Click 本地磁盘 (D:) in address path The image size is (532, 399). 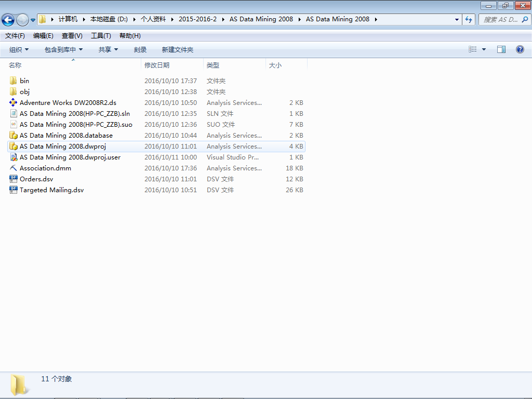click(x=109, y=19)
